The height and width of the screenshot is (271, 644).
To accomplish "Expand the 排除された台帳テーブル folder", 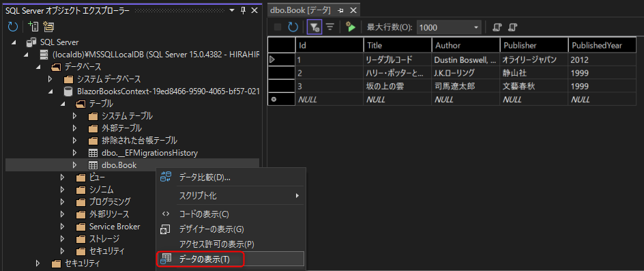I will pos(74,140).
